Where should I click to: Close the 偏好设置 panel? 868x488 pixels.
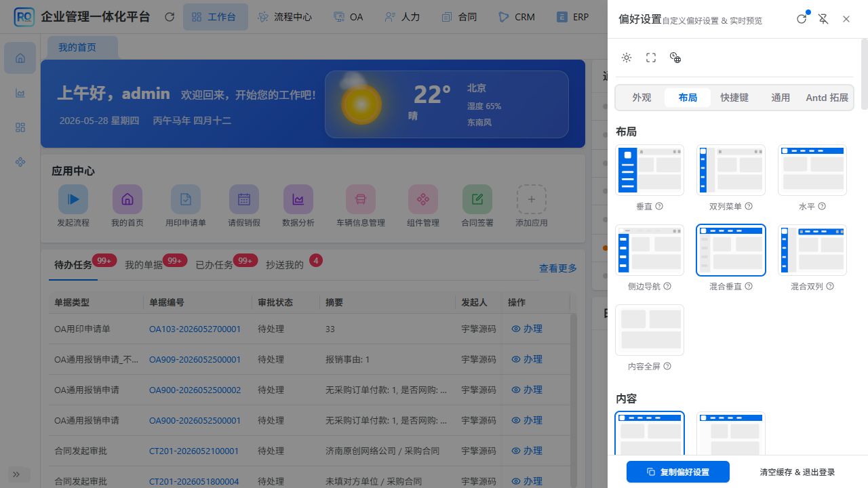(846, 19)
